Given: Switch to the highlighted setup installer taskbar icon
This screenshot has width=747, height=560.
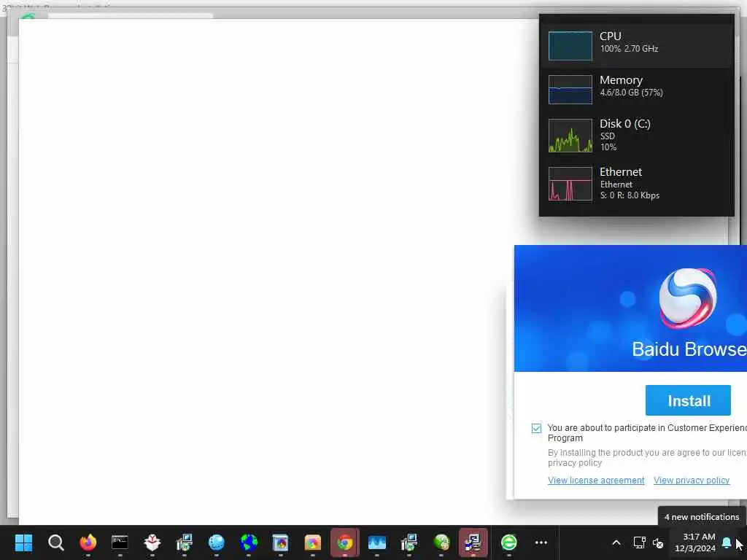Looking at the screenshot, I should (x=473, y=542).
